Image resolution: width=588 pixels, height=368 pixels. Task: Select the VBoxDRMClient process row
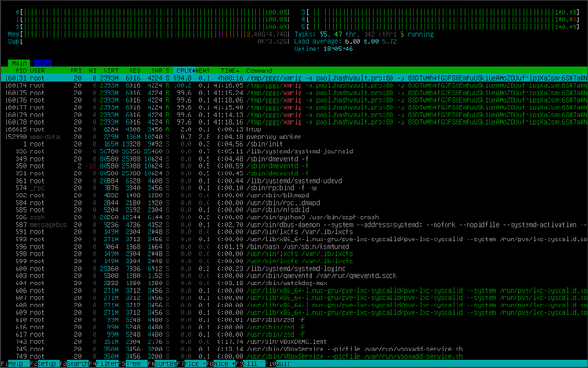(x=294, y=341)
